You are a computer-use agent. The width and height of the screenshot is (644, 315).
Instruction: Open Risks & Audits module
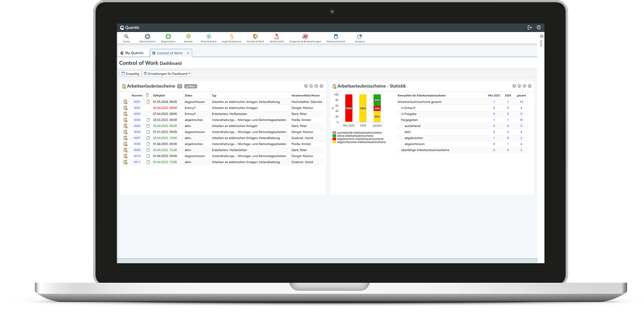pos(209,37)
